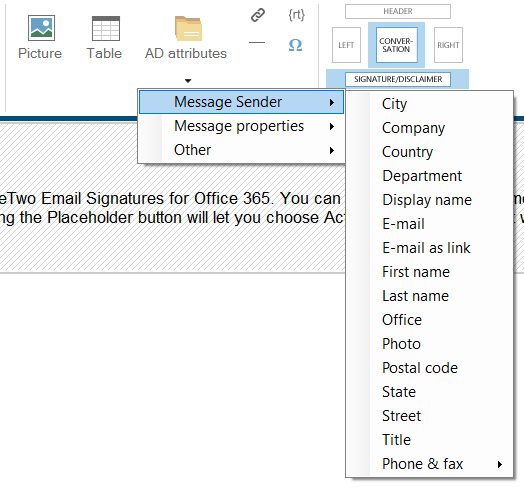Insert a Table from the ribbon
Screen dimensions: 524x487
click(x=106, y=28)
